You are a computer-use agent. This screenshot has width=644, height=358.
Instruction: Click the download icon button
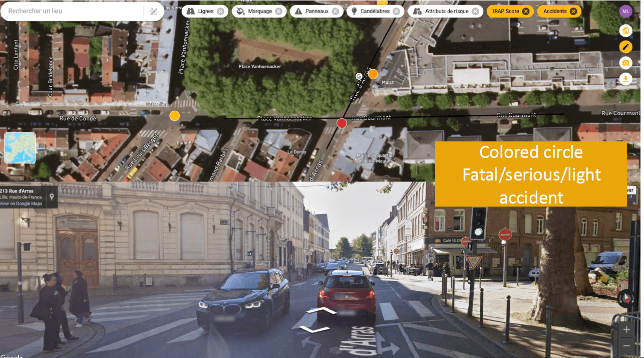[x=625, y=79]
